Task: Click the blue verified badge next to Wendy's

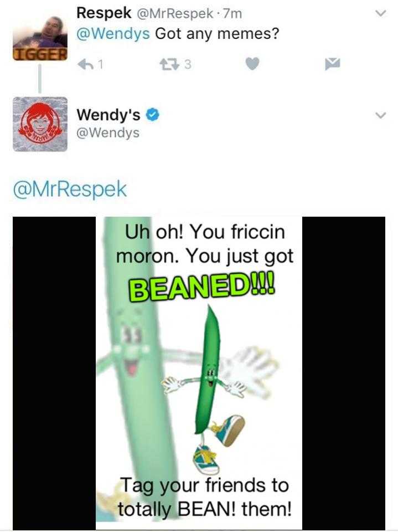Action: pos(153,115)
